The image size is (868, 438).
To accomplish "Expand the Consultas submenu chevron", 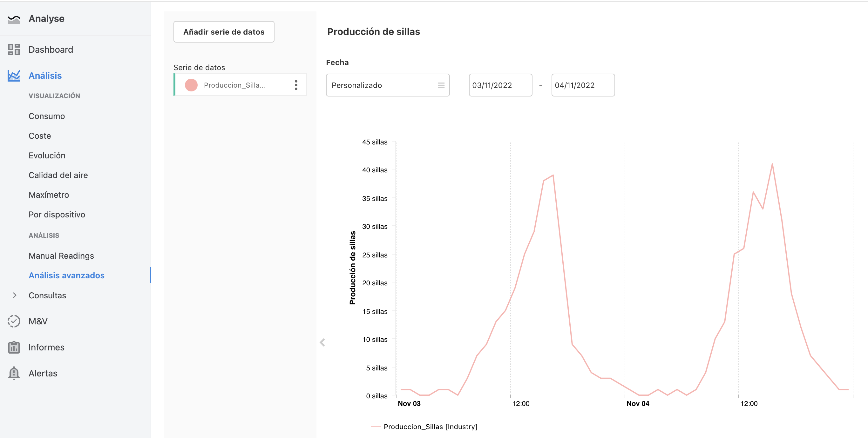I will 15,295.
